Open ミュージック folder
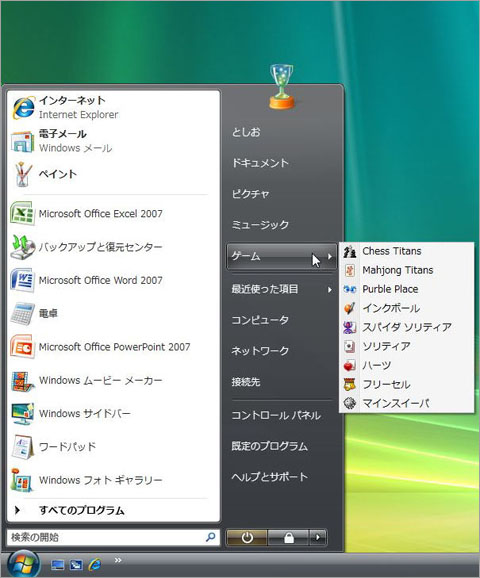The height and width of the screenshot is (578, 480). coord(260,224)
